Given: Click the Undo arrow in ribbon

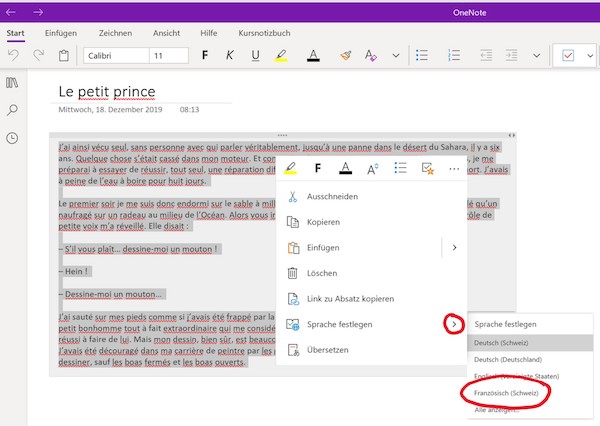Looking at the screenshot, I should point(12,55).
